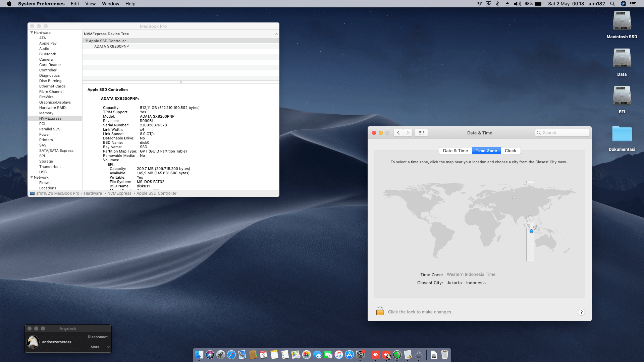Open iTunes music icon in Dock
The image size is (644, 362).
pyautogui.click(x=339, y=355)
